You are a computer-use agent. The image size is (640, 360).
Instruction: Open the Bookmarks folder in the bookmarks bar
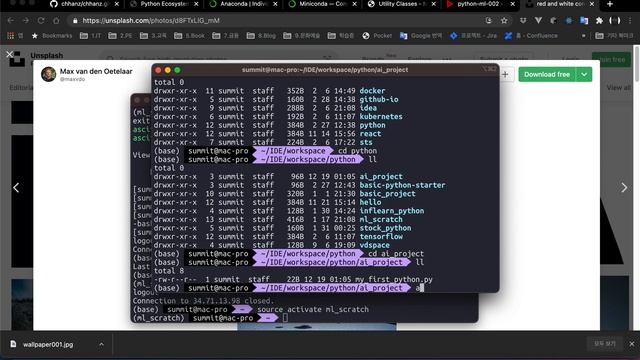tap(52, 36)
